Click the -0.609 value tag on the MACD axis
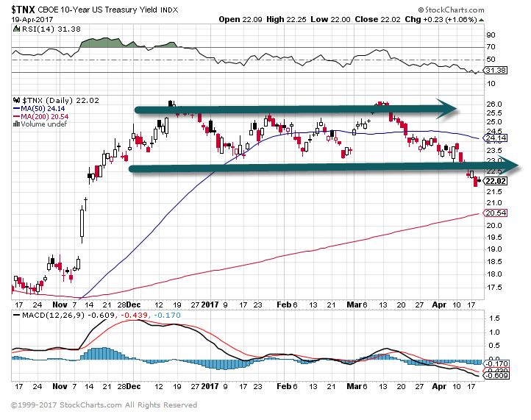Image resolution: width=531 pixels, height=420 pixels. (x=496, y=376)
